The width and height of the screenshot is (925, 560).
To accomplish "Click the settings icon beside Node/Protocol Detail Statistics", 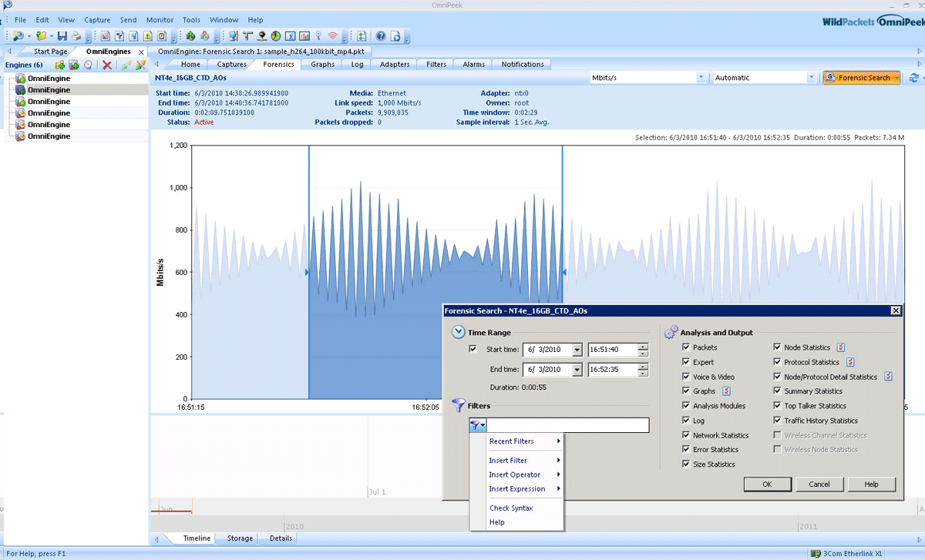I will pyautogui.click(x=888, y=377).
